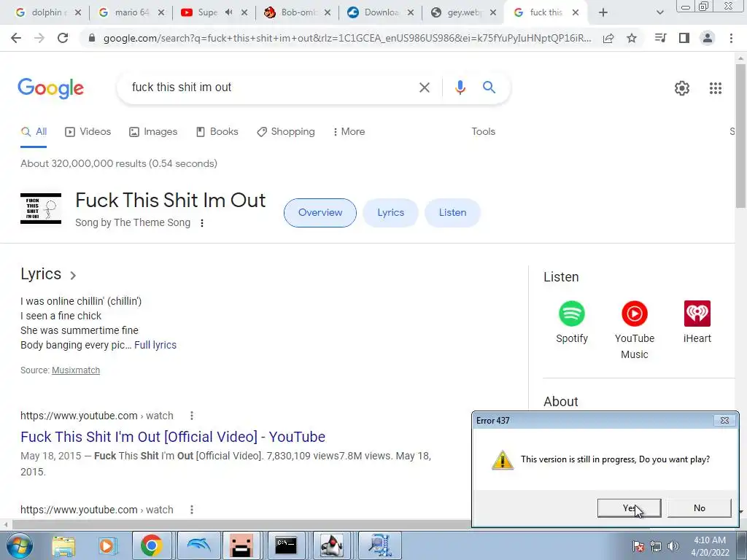The image size is (747, 560).
Task: Open the share page icon in address bar
Action: click(x=608, y=38)
